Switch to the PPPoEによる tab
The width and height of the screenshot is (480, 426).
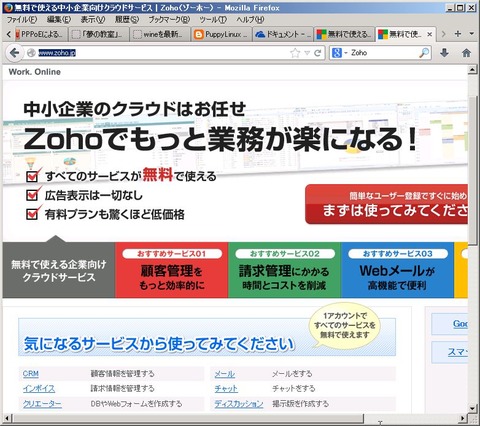tap(40, 34)
